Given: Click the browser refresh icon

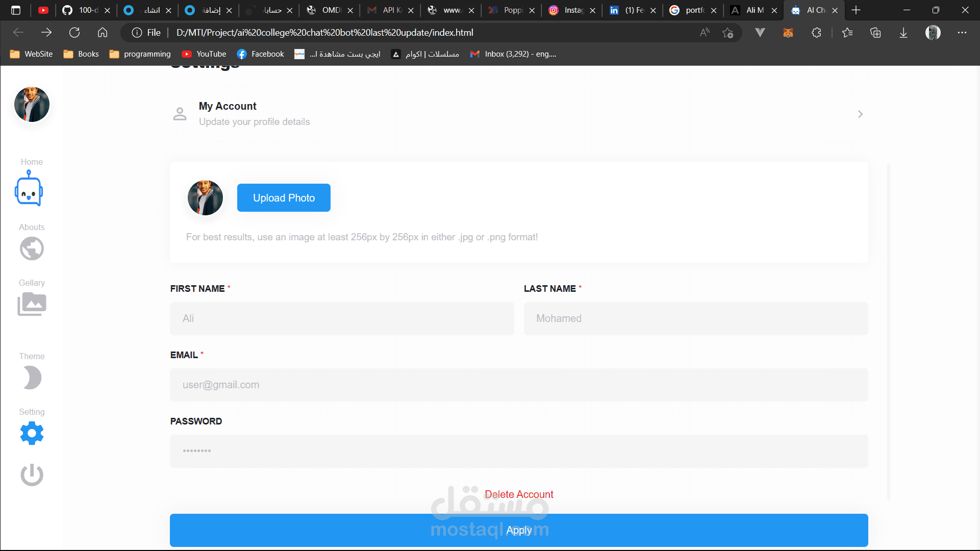Looking at the screenshot, I should pos(74,33).
